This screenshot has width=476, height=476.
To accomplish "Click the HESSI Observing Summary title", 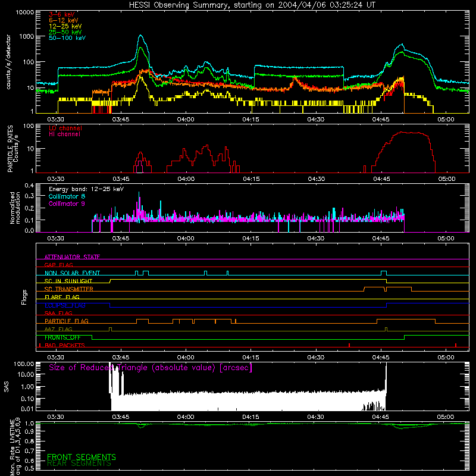I will click(252, 5).
